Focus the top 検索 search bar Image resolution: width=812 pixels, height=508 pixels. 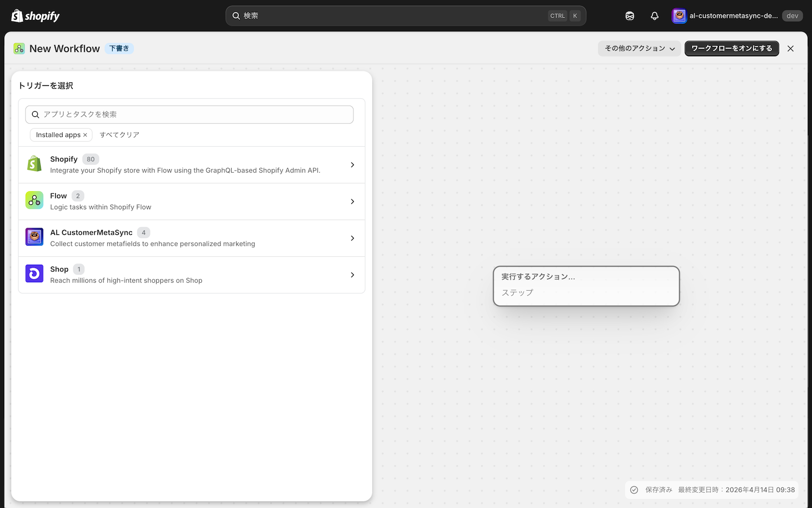click(406, 16)
